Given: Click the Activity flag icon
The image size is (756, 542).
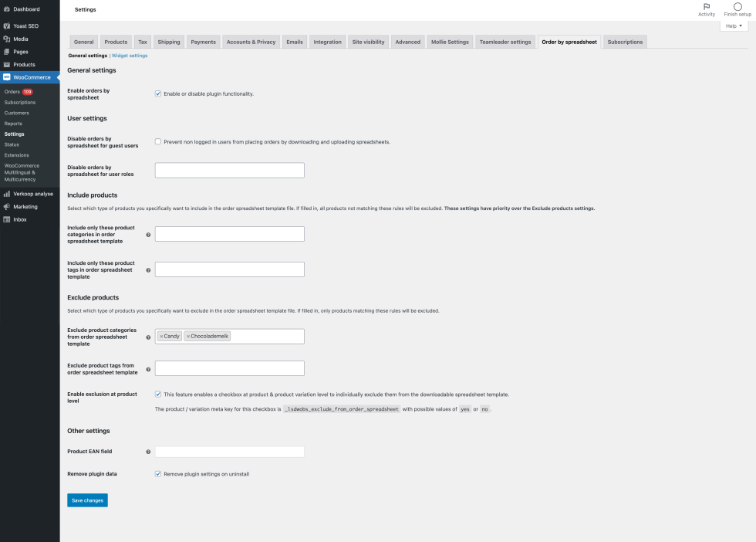Looking at the screenshot, I should point(707,6).
